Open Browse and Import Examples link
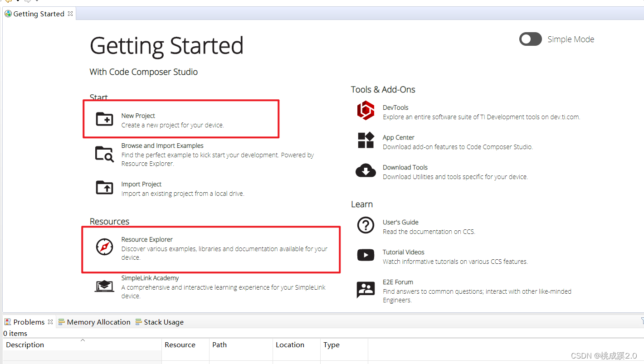Image resolution: width=644 pixels, height=364 pixels. (x=162, y=146)
